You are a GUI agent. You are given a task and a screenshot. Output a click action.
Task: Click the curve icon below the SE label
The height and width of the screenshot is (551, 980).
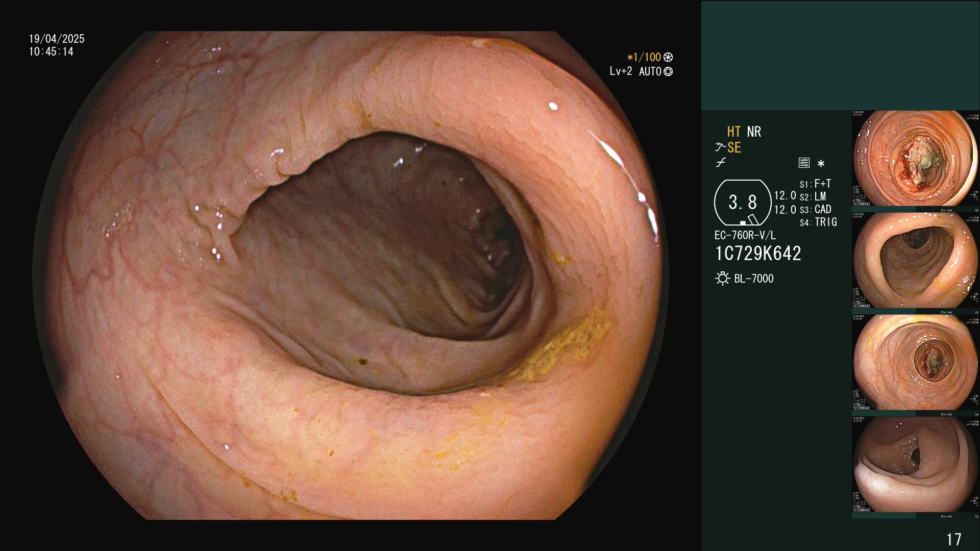click(721, 163)
